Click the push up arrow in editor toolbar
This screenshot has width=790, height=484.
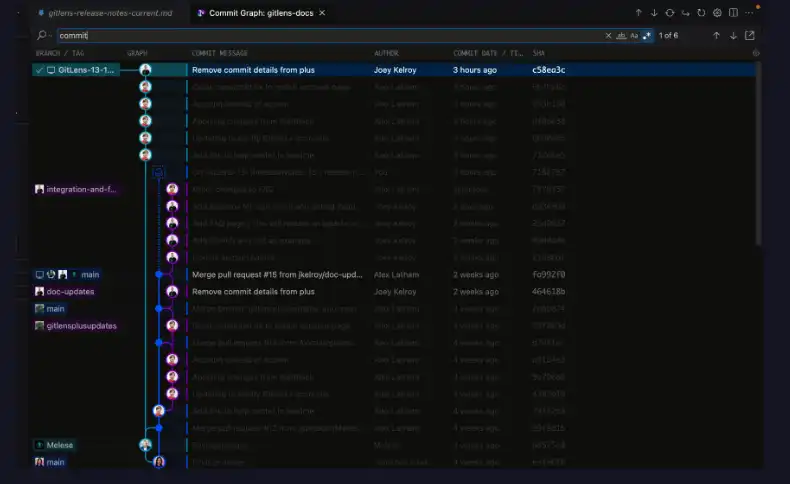coord(638,13)
